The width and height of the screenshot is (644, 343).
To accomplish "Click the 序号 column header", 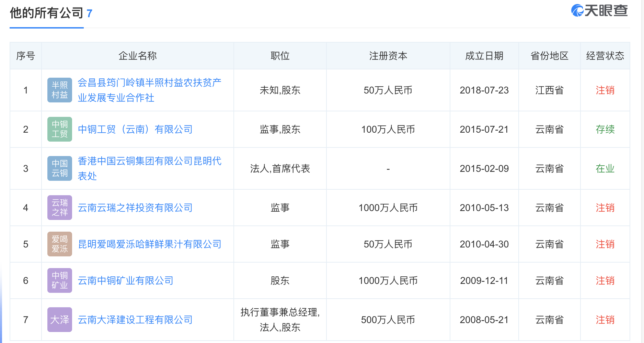I will [x=26, y=56].
